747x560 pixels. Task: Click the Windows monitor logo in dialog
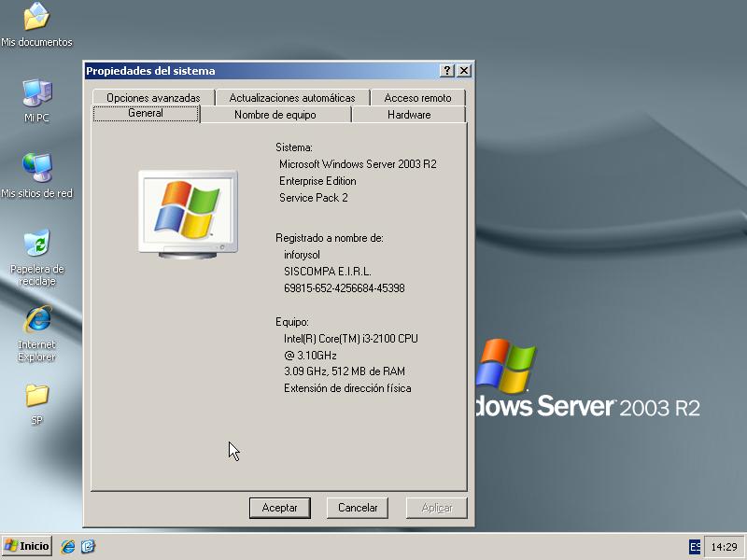coord(188,215)
